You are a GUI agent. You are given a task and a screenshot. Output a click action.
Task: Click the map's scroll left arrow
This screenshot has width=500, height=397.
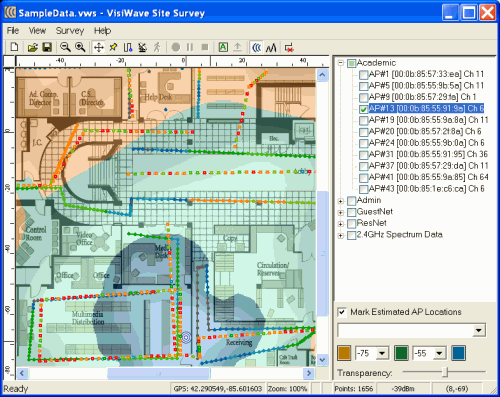[x=22, y=373]
